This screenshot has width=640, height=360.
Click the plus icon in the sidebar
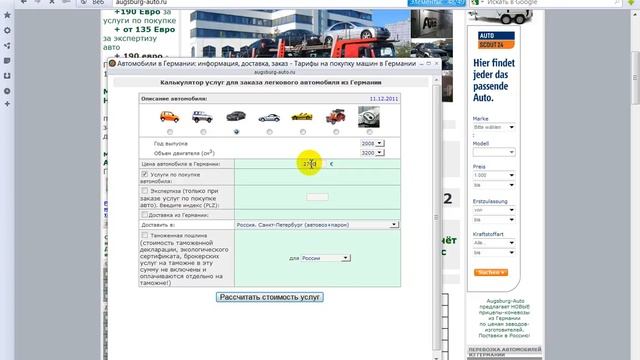point(7,104)
